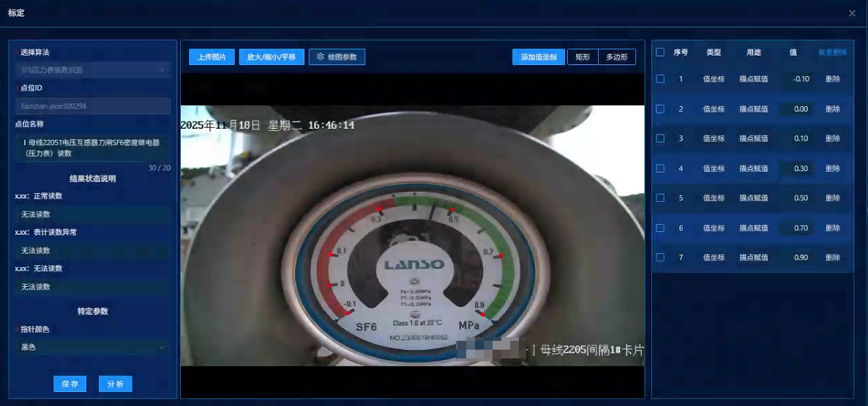Viewport: 868px width, 406px height.
Task: Open 绘图参数 settings with gear icon
Action: click(x=337, y=57)
